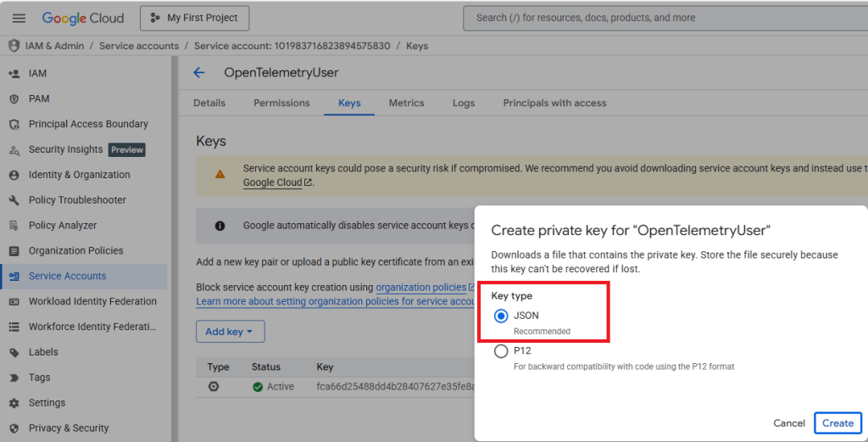Open the hamburger navigation menu
Image resolution: width=868 pixels, height=442 pixels.
(x=19, y=18)
